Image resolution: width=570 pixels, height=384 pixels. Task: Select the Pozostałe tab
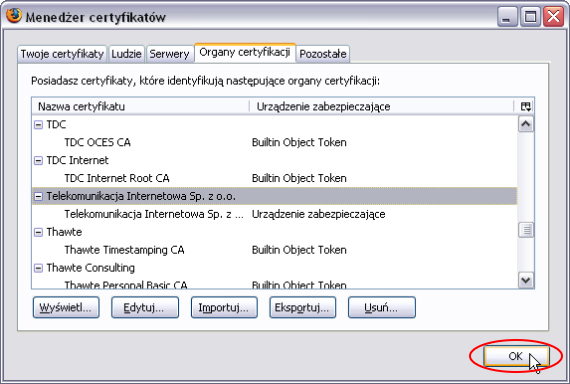(x=323, y=54)
